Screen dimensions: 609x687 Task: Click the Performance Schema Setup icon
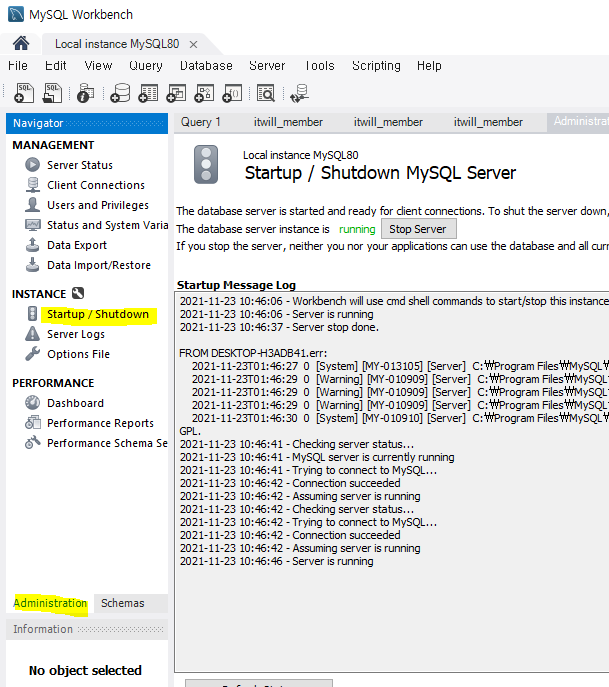32,443
